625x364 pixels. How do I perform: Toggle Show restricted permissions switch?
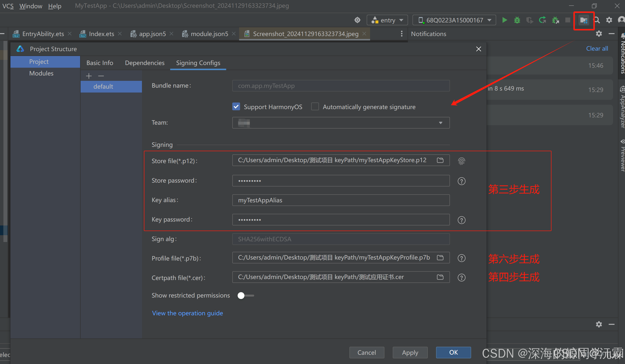(245, 296)
